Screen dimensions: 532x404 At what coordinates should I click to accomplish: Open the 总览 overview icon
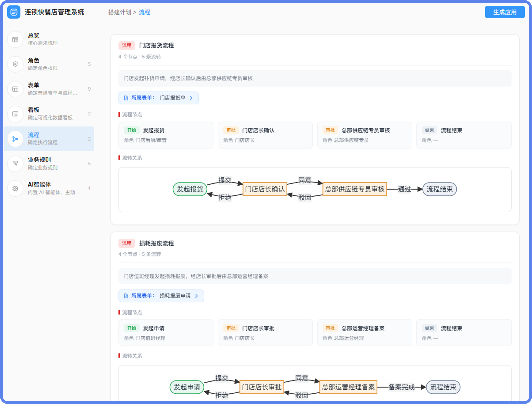click(15, 39)
